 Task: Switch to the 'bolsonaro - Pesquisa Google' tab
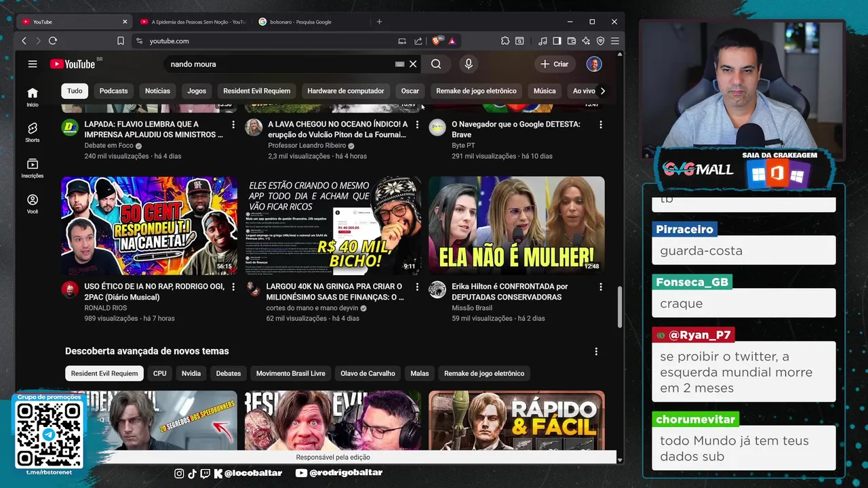[x=300, y=22]
